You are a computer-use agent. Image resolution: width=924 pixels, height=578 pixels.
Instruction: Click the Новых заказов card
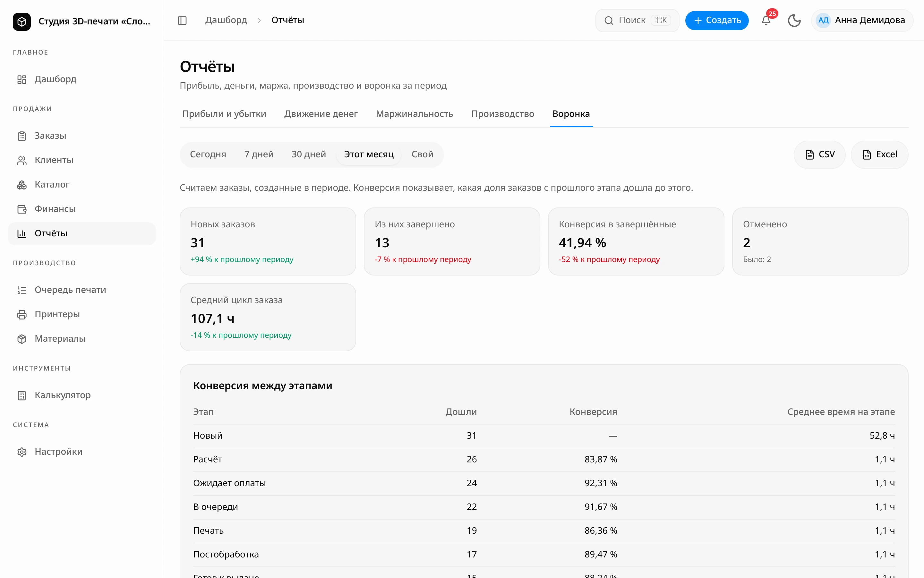[x=268, y=241]
